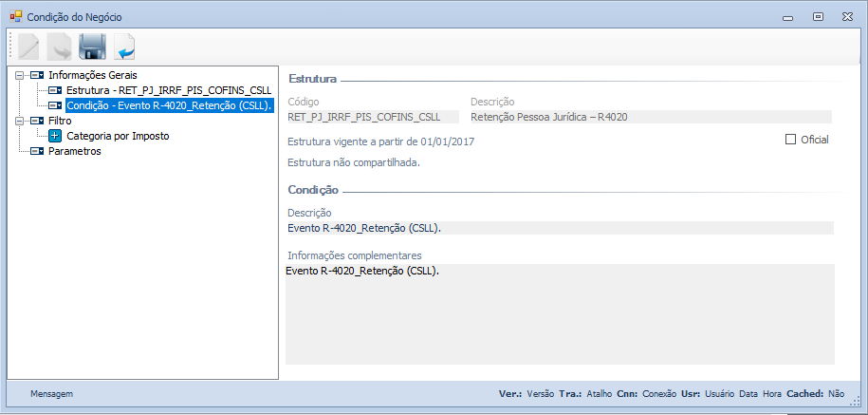Select Estrutura - RET_PJ_IRRF_PIS_COFINS_CSLL tree item
The height and width of the screenshot is (415, 868).
tap(170, 90)
